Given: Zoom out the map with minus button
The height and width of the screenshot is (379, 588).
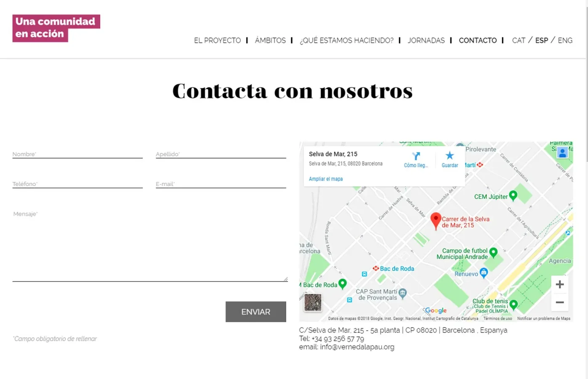Looking at the screenshot, I should coord(559,302).
